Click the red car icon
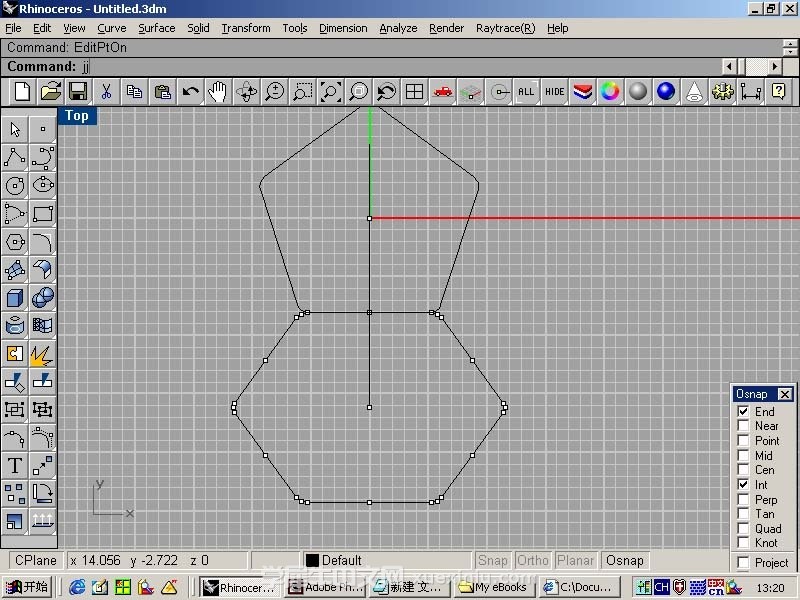This screenshot has width=800, height=600. (x=442, y=92)
